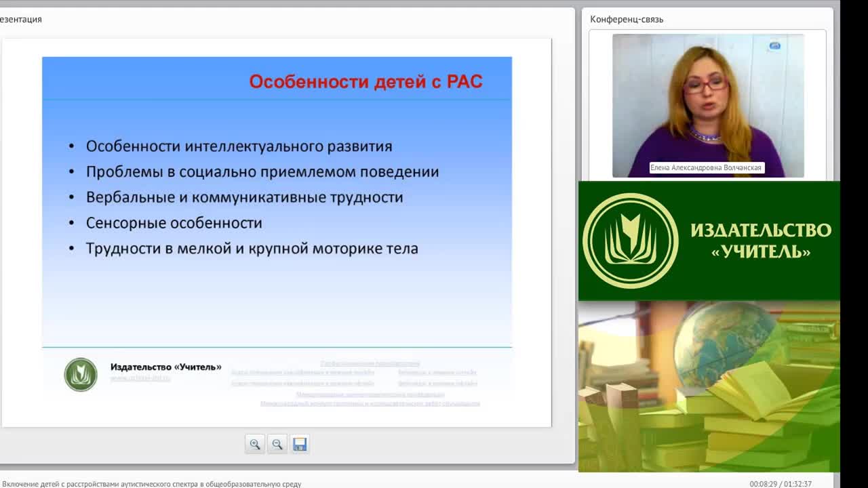Click the globe and books picture

[x=709, y=386]
